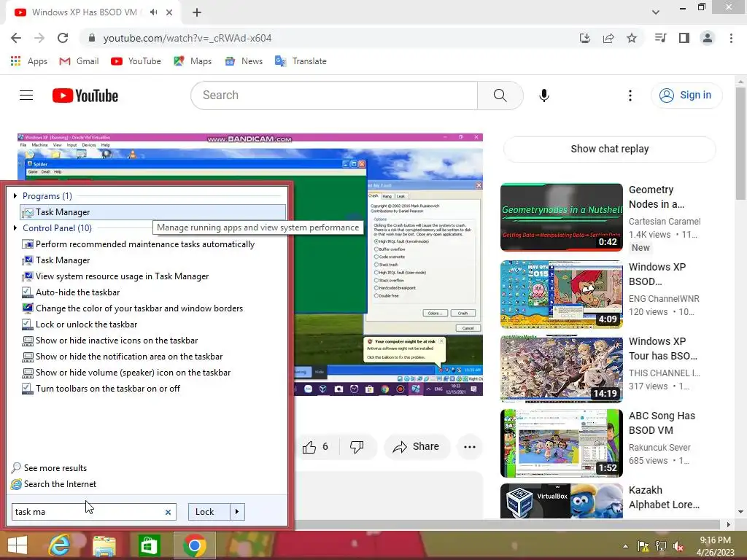This screenshot has height=560, width=747.
Task: Show hidden tray icons arrow
Action: [625, 546]
